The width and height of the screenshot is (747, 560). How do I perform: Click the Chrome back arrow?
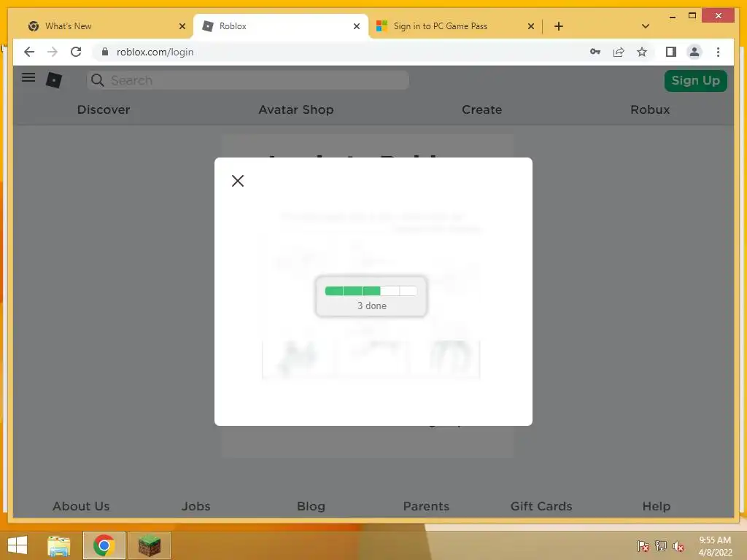click(x=29, y=52)
